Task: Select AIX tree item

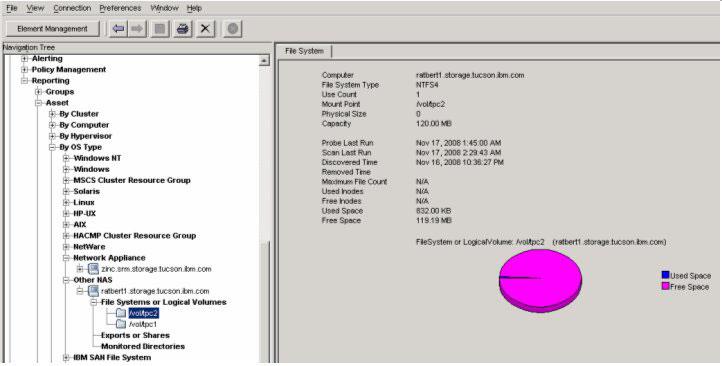Action: [x=80, y=224]
